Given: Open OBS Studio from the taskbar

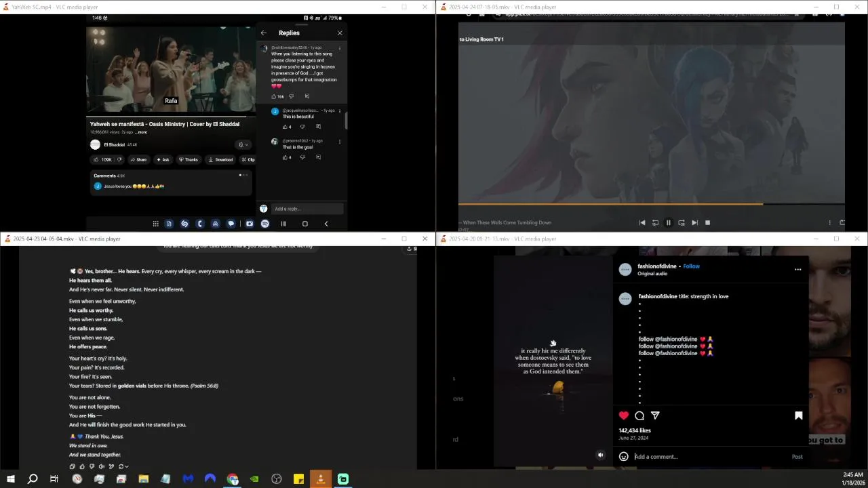Looking at the screenshot, I should (x=277, y=479).
